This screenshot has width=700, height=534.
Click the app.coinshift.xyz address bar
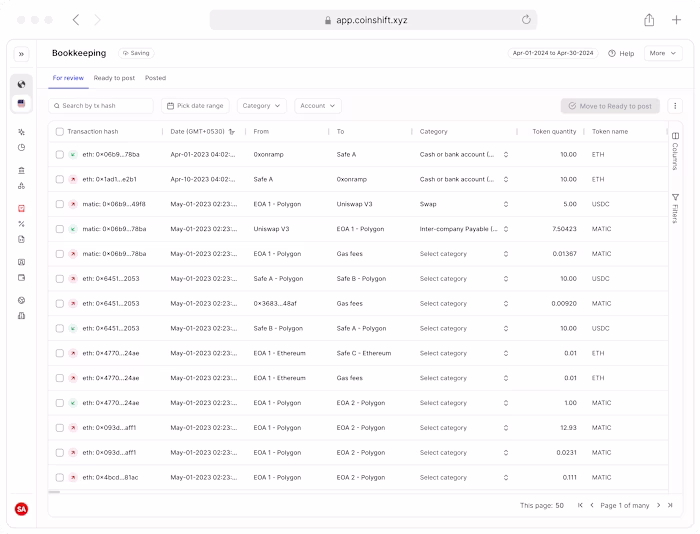[x=373, y=20]
